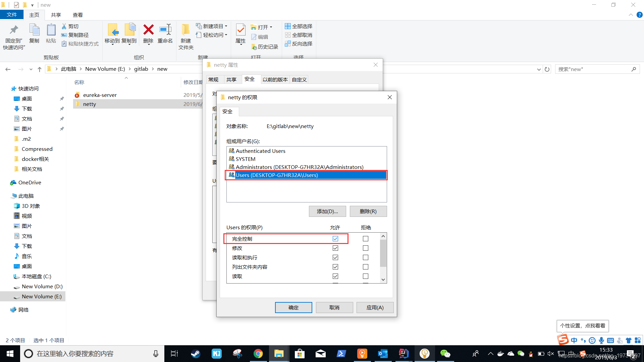Click the Properties (属性) icon
This screenshot has height=362, width=644.
point(240,30)
